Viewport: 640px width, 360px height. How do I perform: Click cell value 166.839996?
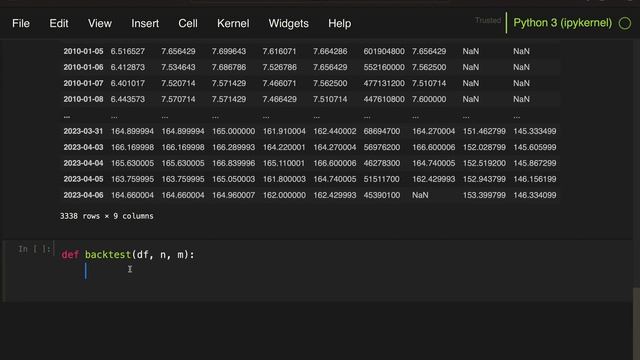pyautogui.click(x=233, y=163)
